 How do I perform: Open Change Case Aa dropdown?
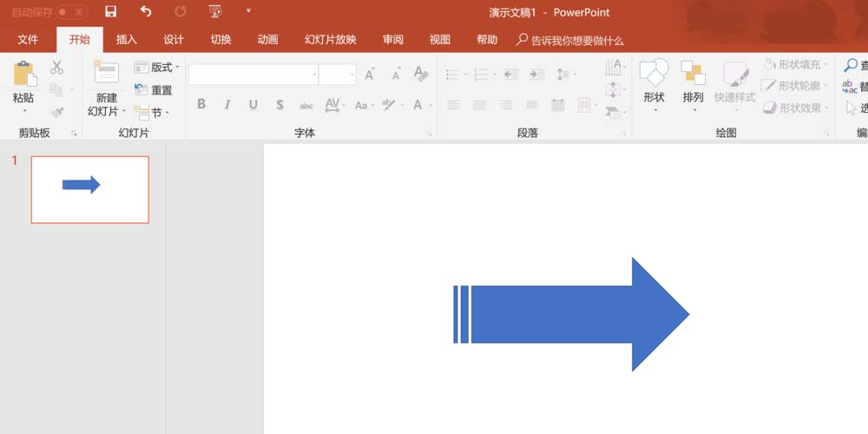[x=364, y=105]
